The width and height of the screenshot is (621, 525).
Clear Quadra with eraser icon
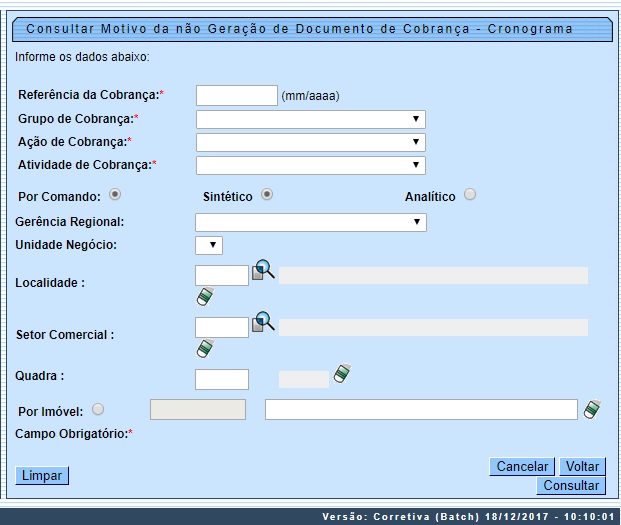pos(342,373)
